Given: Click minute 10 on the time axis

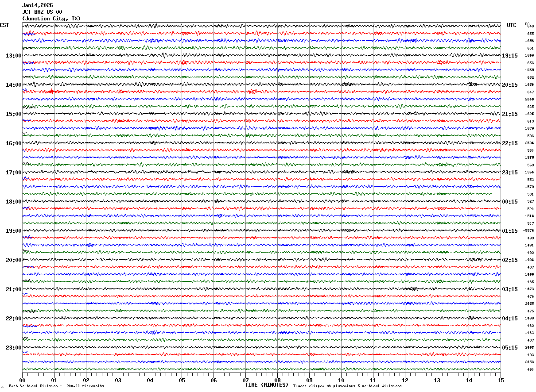Looking at the screenshot, I should 341,380.
